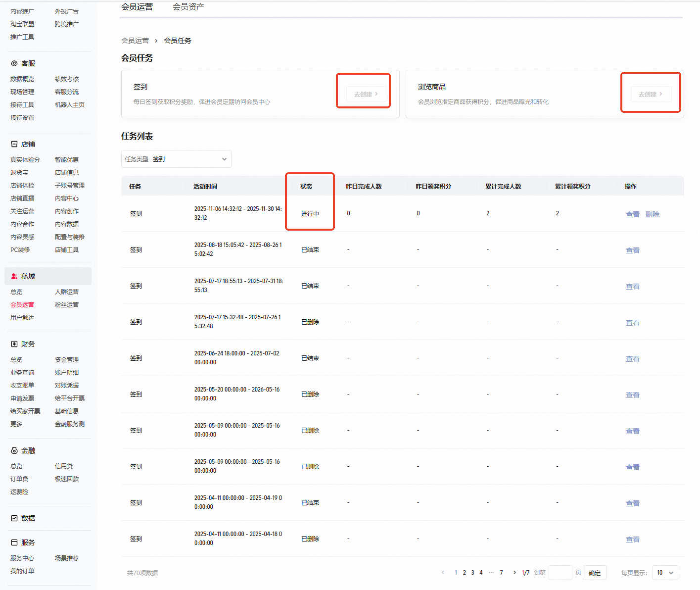
Task: Click the 客服 headset icon in sidebar
Action: [14, 63]
